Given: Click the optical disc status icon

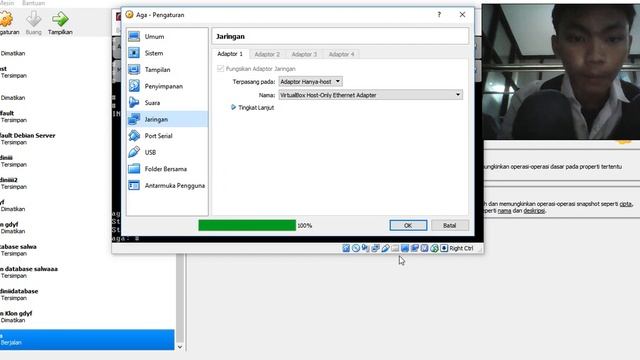Looking at the screenshot, I should [x=356, y=248].
